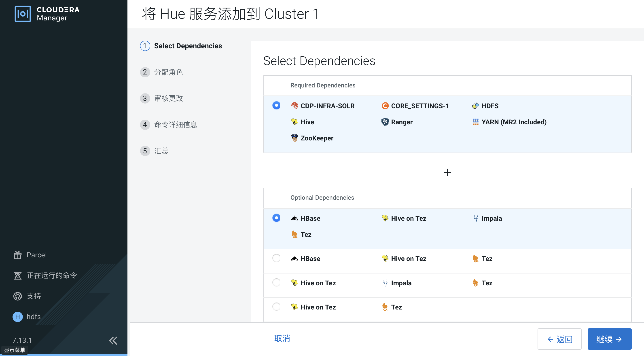Click the YARN (MR2 Included) icon

tap(475, 122)
